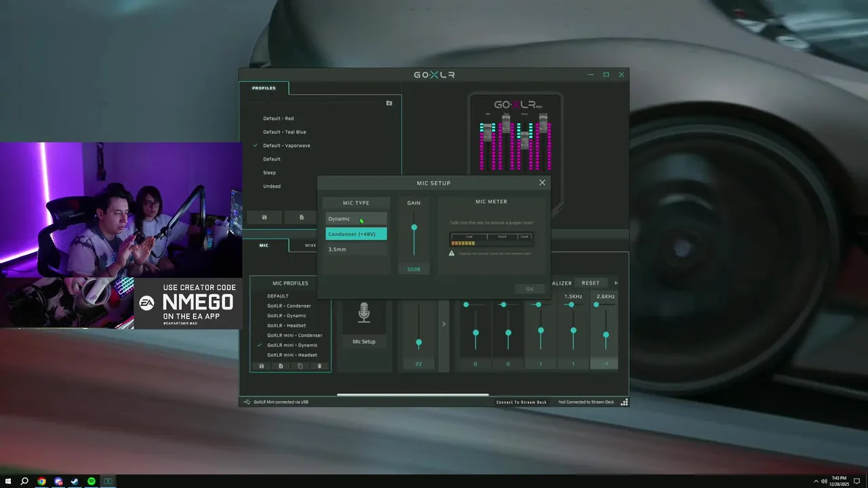The width and height of the screenshot is (868, 488).
Task: Switch to the PROFILES tab
Action: pyautogui.click(x=264, y=88)
